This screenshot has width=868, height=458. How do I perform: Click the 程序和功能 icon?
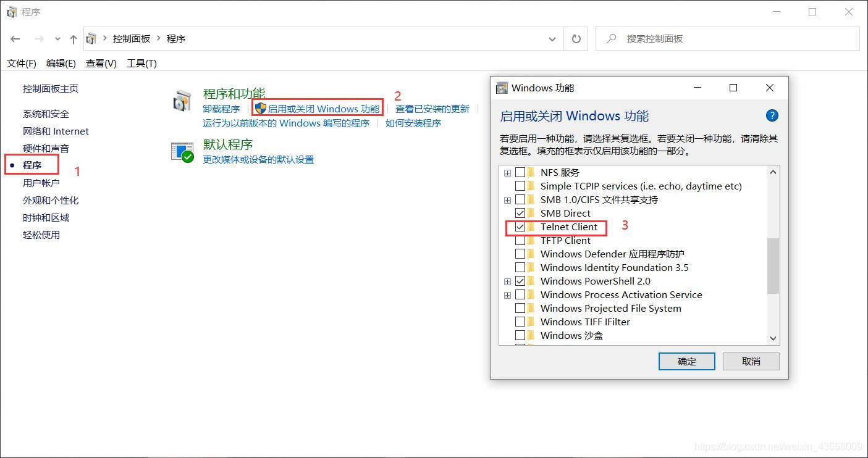pos(183,101)
